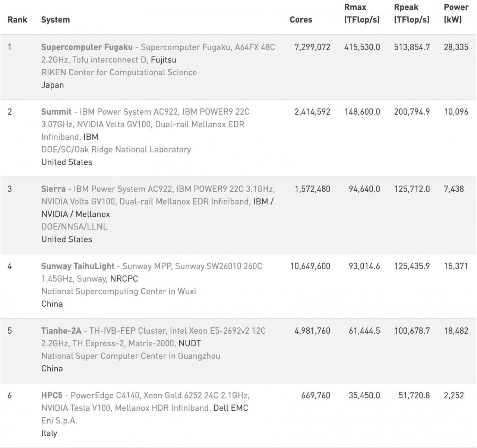
Task: Click the Dell EMC manufacturer link
Action: (x=231, y=408)
